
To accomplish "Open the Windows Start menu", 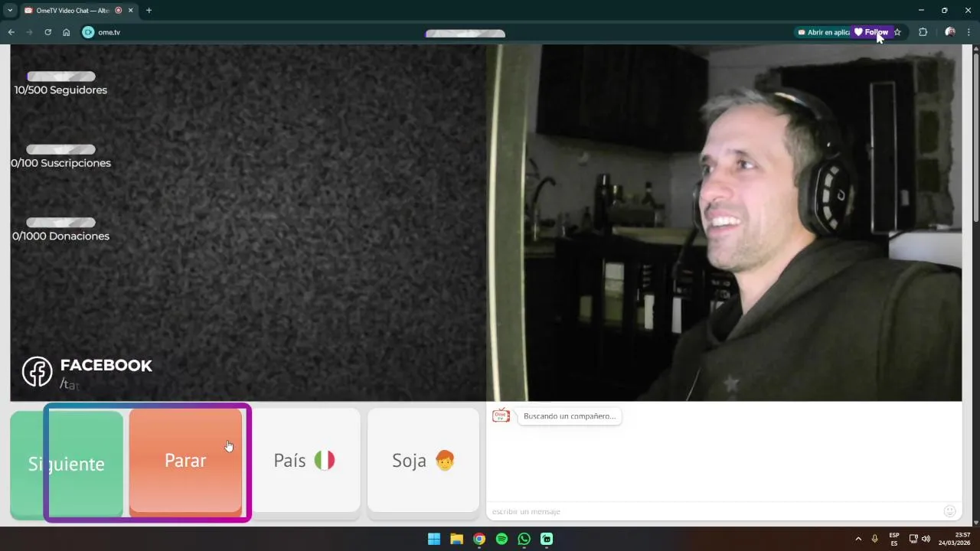I will click(x=434, y=539).
